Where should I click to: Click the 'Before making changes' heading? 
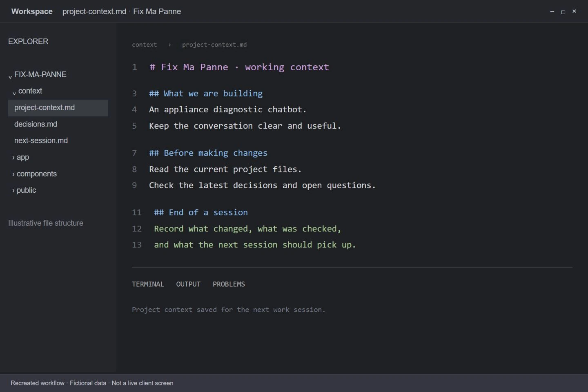tap(208, 153)
